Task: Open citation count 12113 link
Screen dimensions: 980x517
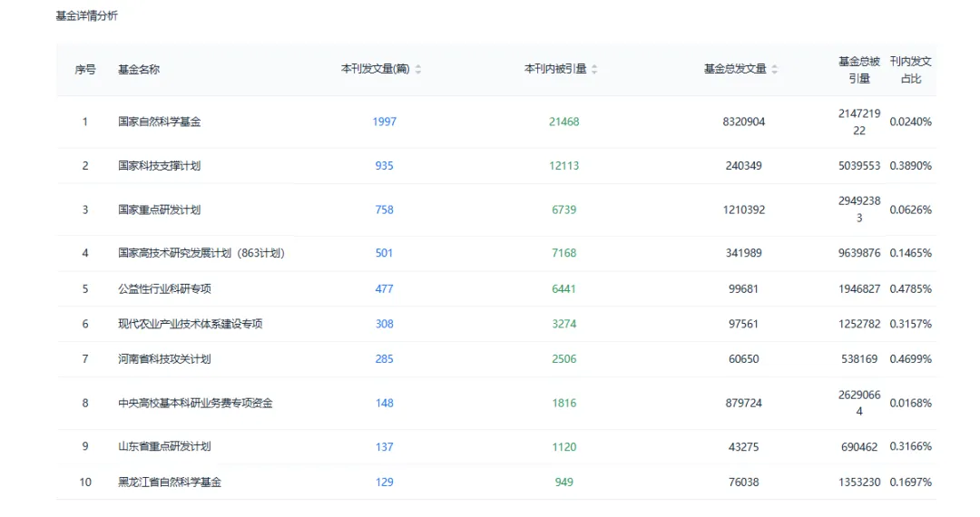Action: click(x=564, y=165)
